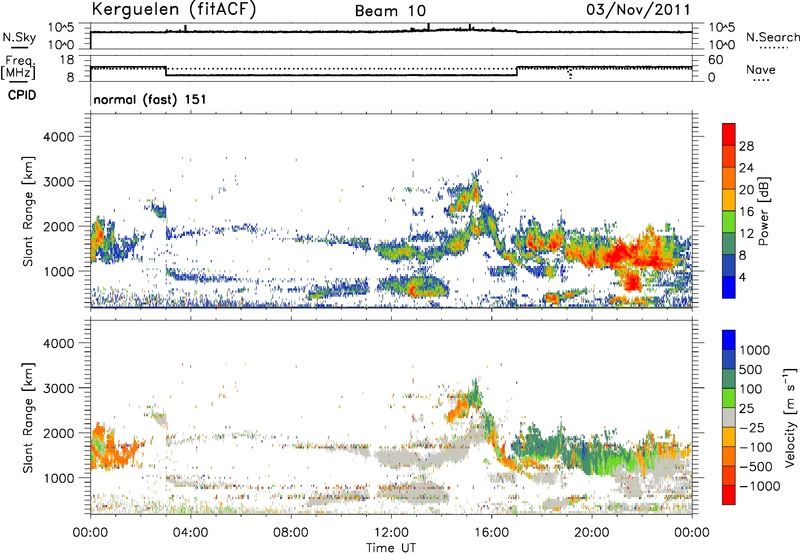Click the 4000 km tick in the Velocity panel

point(58,343)
